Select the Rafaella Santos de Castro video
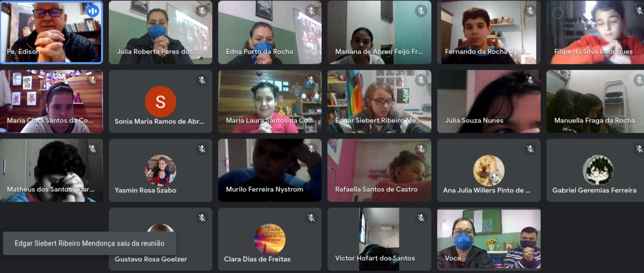 point(380,170)
